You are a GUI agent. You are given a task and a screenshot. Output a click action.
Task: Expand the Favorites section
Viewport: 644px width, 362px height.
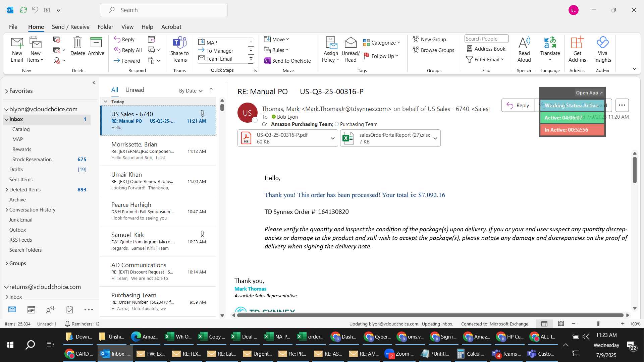point(7,91)
